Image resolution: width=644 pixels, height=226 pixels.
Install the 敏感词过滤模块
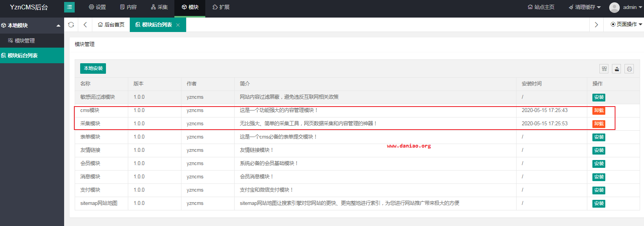click(x=599, y=97)
